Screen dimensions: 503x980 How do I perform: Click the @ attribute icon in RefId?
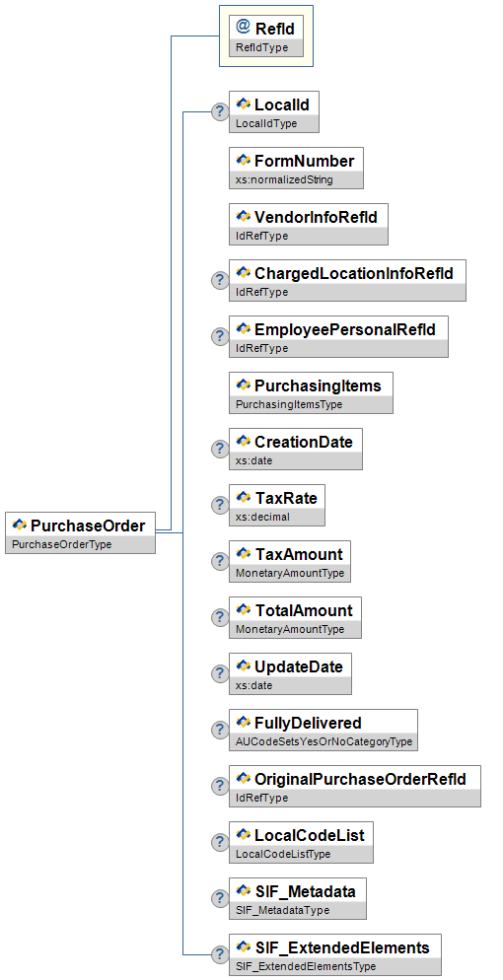(243, 27)
